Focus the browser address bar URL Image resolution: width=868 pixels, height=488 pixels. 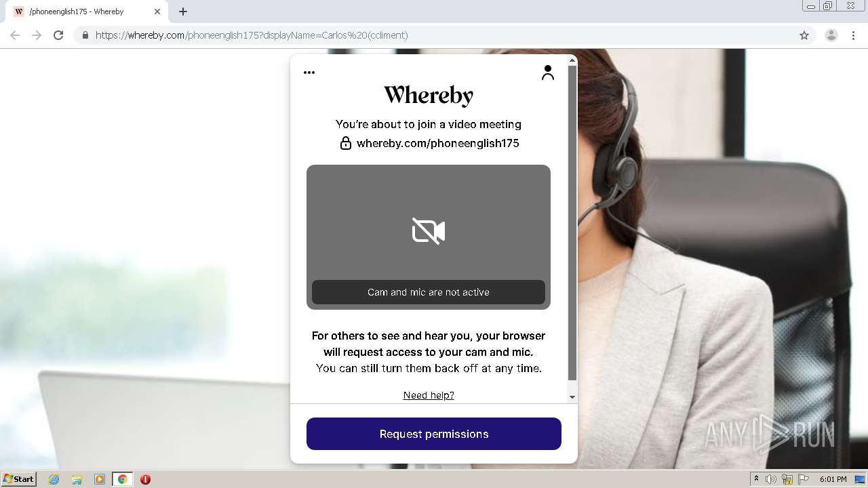click(x=252, y=35)
